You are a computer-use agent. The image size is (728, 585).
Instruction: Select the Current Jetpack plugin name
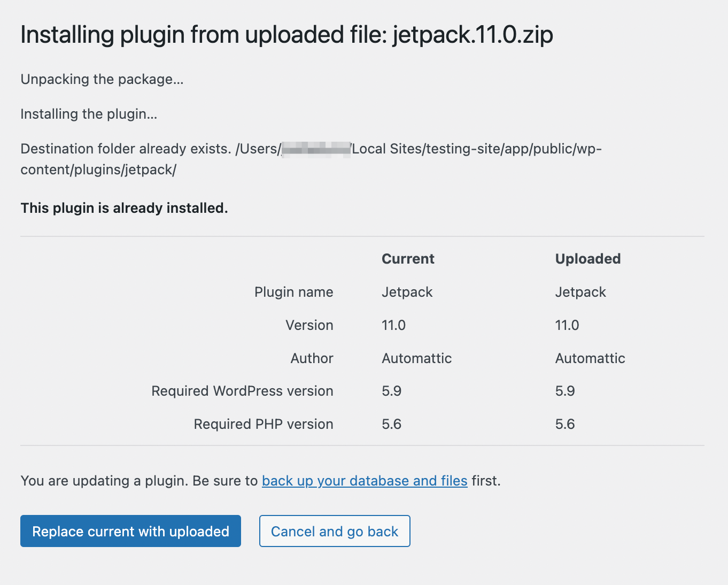pos(406,292)
